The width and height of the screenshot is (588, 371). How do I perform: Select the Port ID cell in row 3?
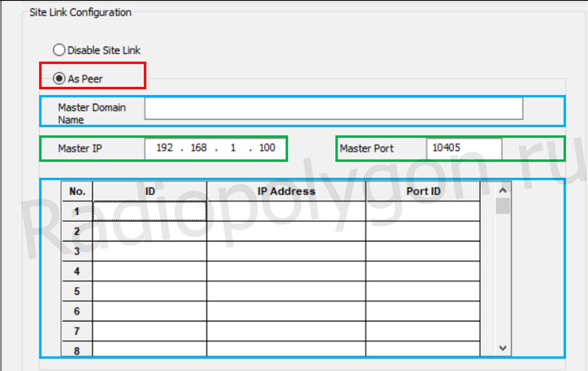coord(423,251)
